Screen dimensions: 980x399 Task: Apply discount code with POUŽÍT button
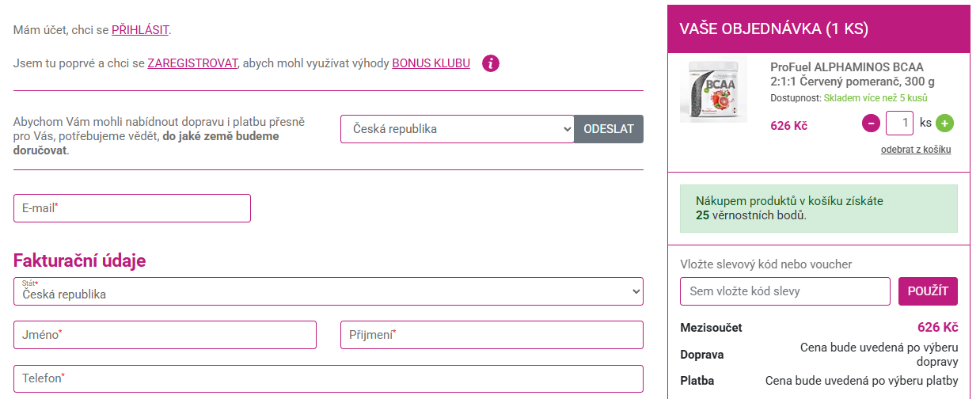pos(928,291)
